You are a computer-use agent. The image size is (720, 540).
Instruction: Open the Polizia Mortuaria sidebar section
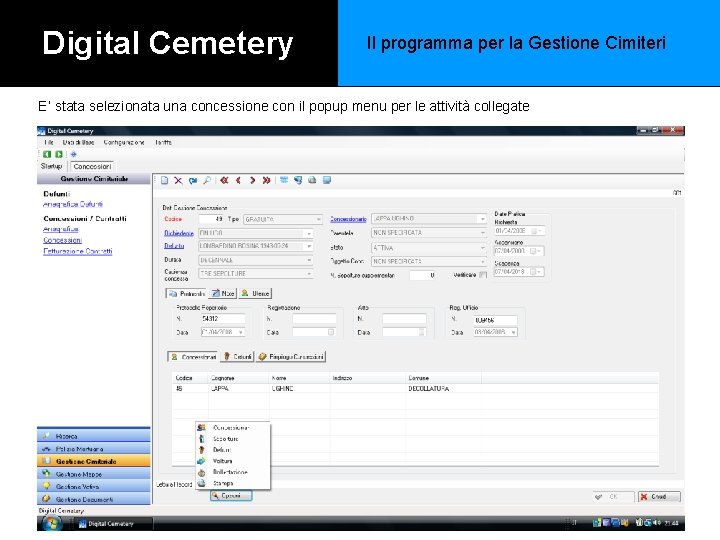pyautogui.click(x=94, y=449)
